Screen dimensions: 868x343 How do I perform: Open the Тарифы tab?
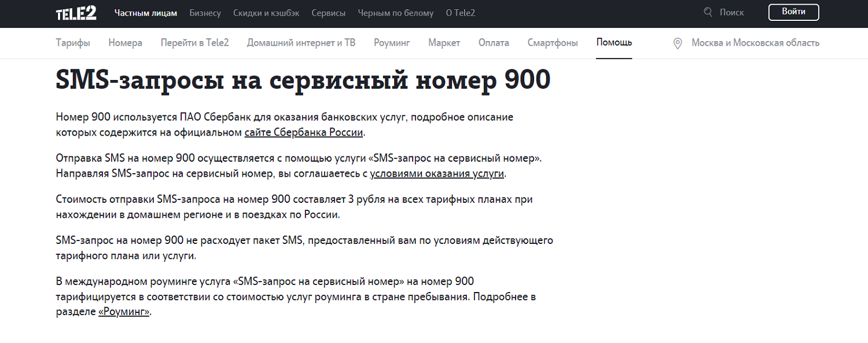click(x=73, y=43)
